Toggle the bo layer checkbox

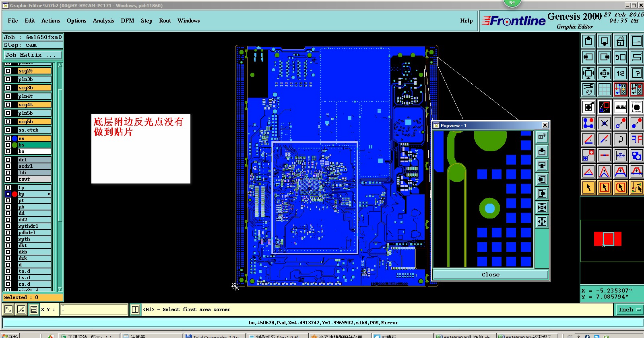[x=8, y=151]
